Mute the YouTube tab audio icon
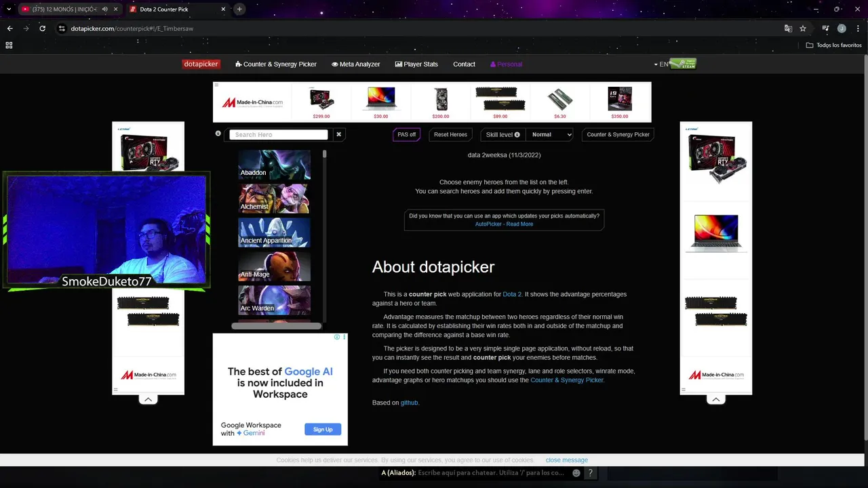 point(104,9)
